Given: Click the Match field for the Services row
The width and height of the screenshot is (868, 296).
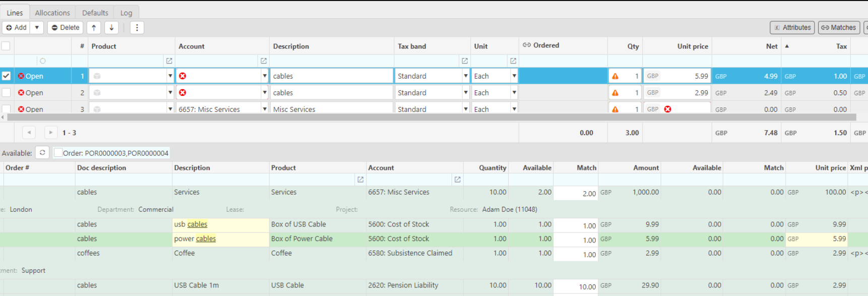Looking at the screenshot, I should point(576,193).
